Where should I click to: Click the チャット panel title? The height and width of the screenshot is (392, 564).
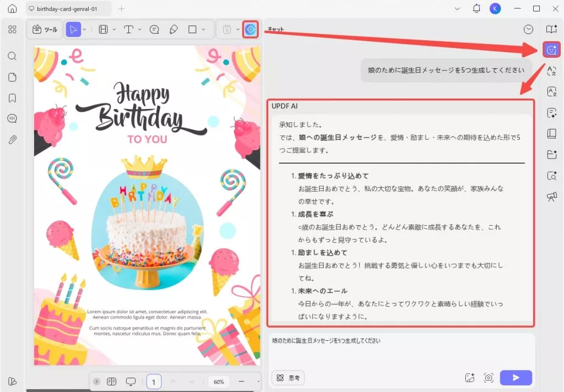[276, 29]
